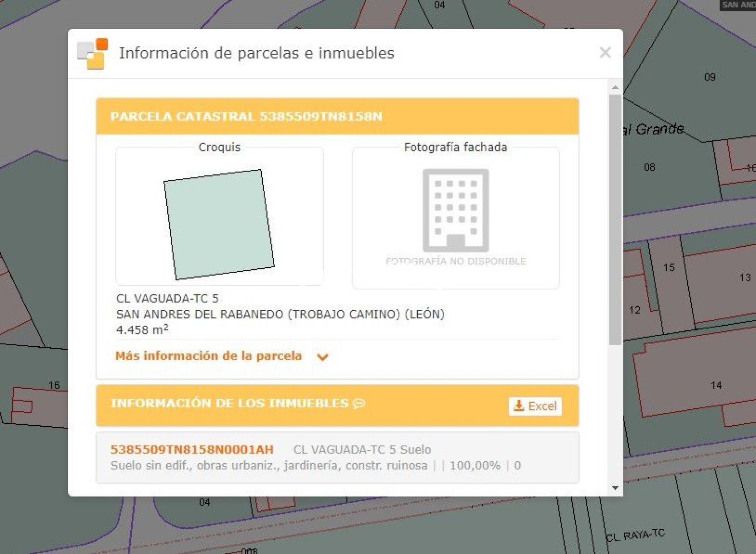Click the Catastro squares logo icon

(93, 53)
